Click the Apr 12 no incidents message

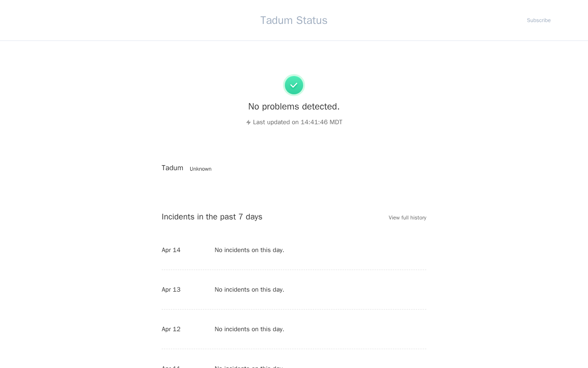(249, 329)
